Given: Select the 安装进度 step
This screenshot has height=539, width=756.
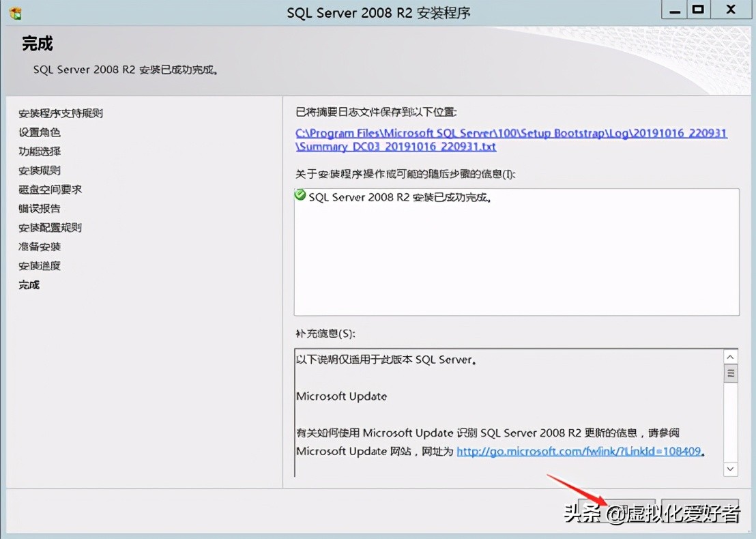Looking at the screenshot, I should (40, 265).
